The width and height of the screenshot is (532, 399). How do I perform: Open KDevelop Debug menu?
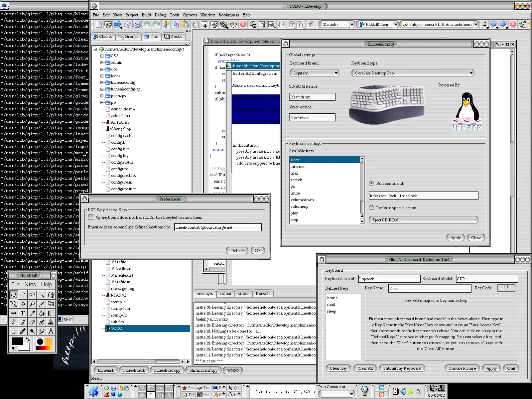160,15
